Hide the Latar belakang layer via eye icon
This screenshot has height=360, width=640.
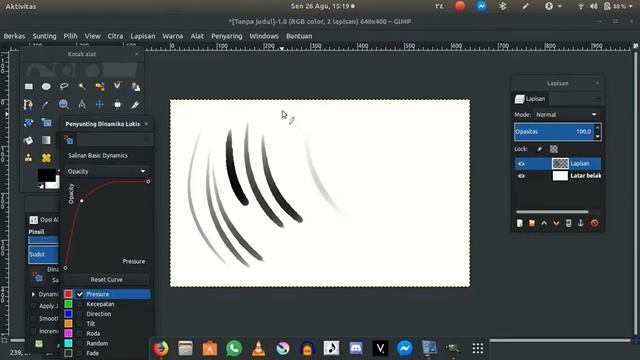(521, 176)
